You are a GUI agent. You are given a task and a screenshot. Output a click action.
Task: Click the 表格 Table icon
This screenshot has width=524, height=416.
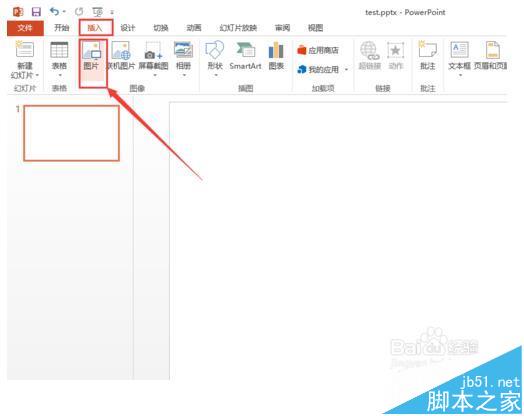point(59,50)
